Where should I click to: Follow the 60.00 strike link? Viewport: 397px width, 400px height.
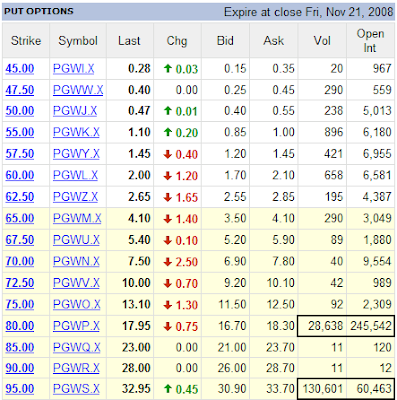click(x=20, y=175)
